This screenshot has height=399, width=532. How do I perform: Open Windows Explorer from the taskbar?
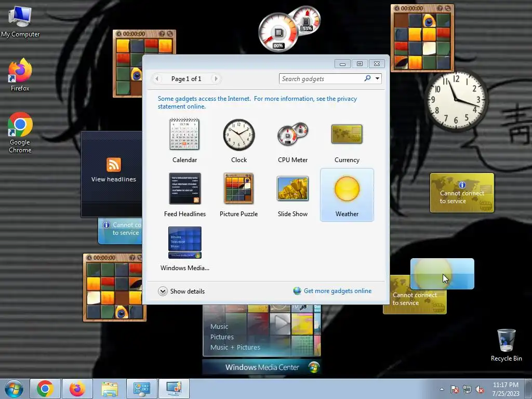[110, 389]
